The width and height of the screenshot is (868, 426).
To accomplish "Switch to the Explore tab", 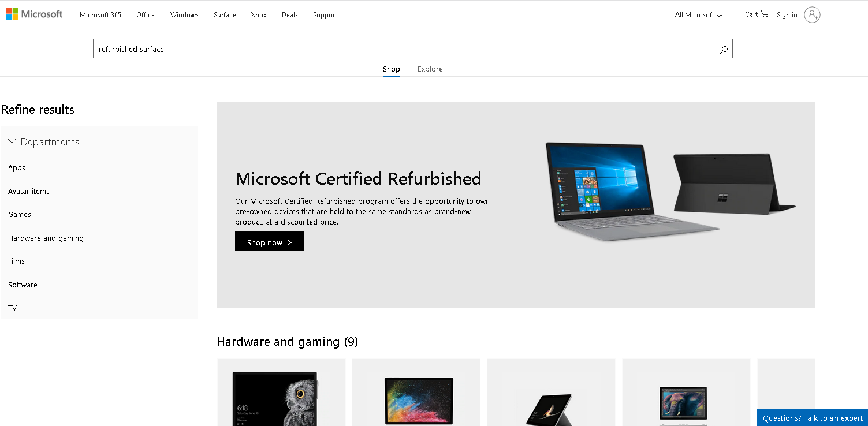I will click(430, 69).
